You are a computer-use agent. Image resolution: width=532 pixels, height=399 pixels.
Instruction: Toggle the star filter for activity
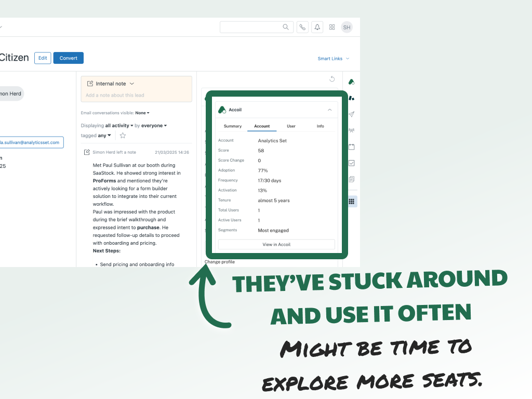123,136
